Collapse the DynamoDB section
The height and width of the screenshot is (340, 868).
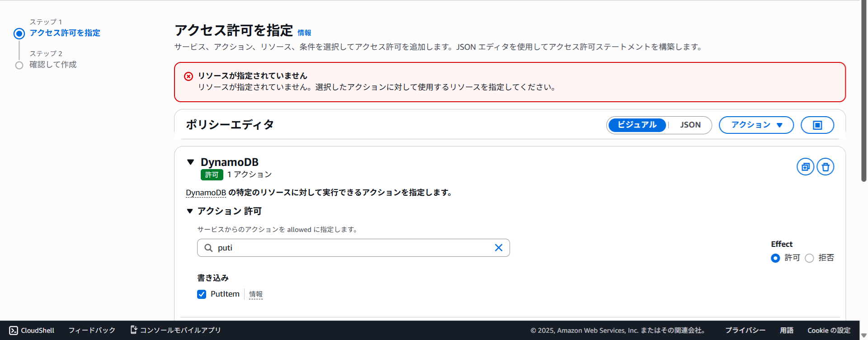[x=190, y=162]
